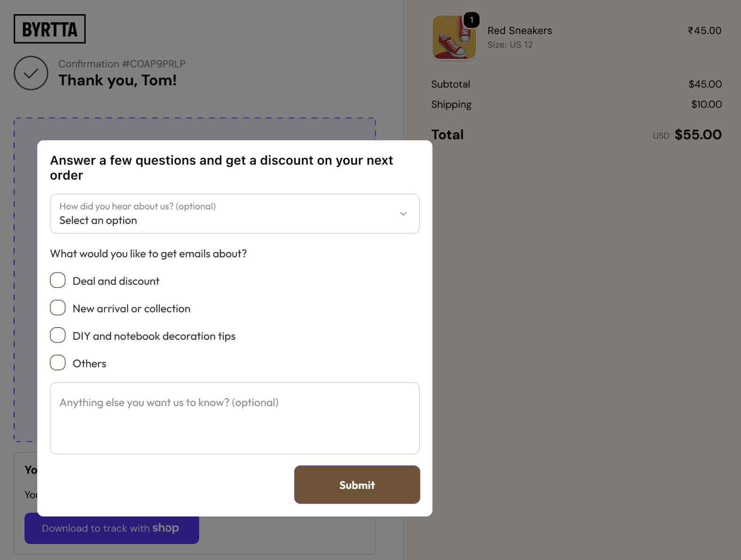The height and width of the screenshot is (560, 741).
Task: Click the dropdown chevron arrow in survey
Action: pos(403,214)
